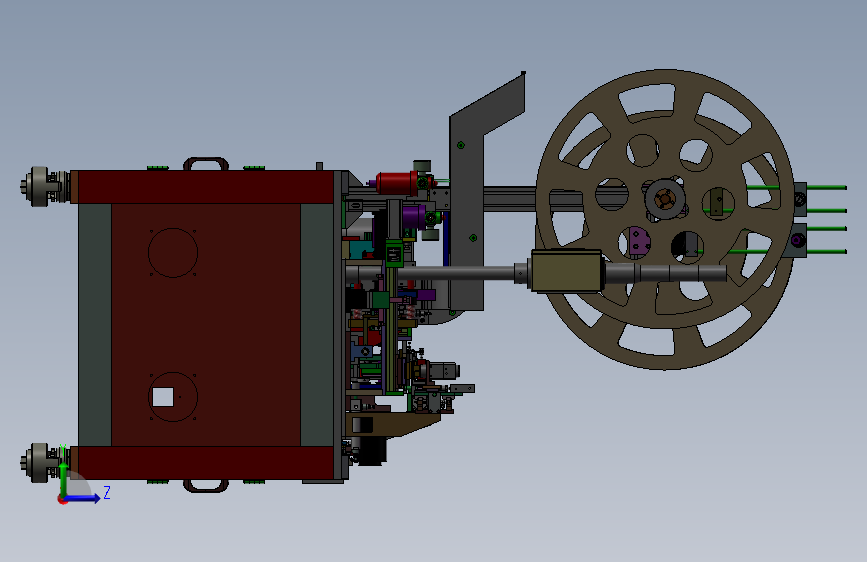867x562 pixels.
Task: Select the upper circular outline on the red panel
Action: click(173, 253)
